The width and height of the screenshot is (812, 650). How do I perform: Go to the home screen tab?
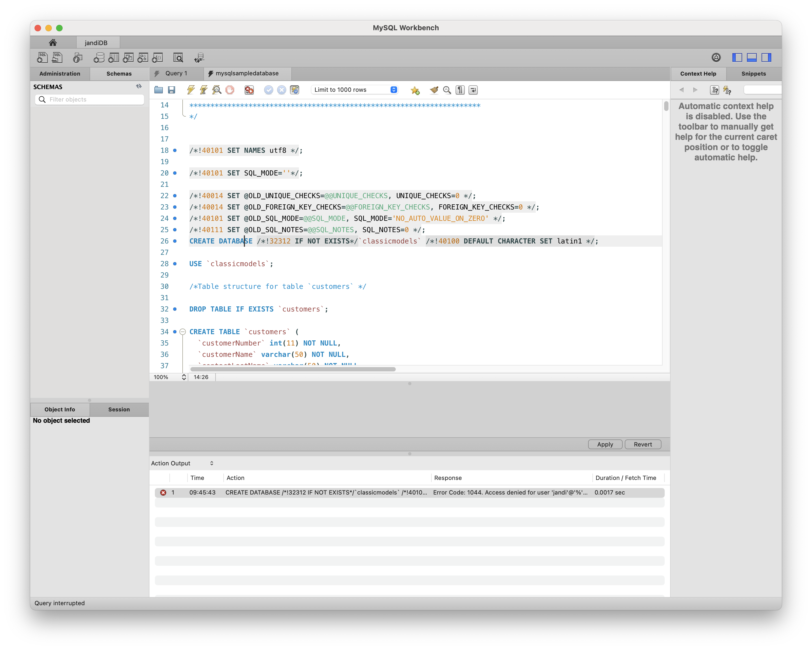[53, 42]
